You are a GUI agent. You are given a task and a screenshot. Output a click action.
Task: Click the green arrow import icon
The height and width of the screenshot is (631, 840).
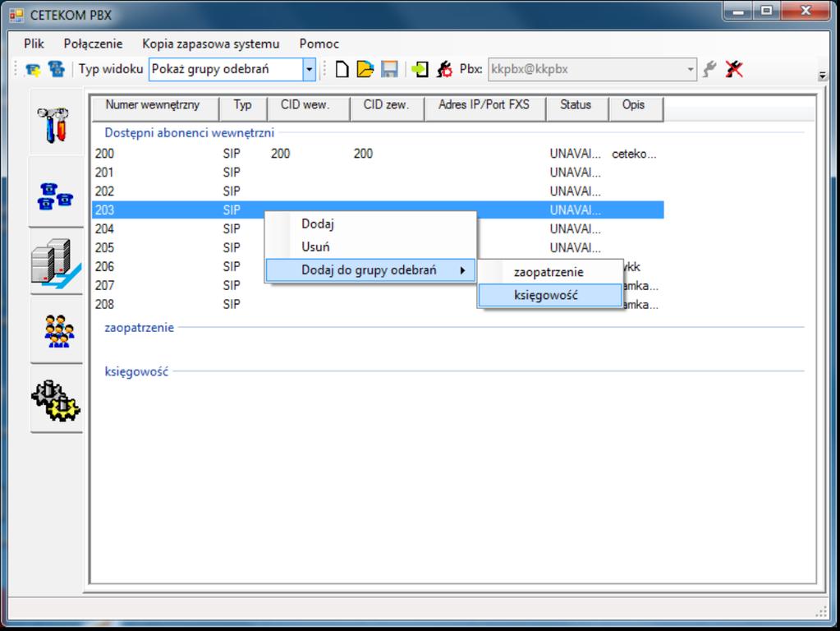420,69
